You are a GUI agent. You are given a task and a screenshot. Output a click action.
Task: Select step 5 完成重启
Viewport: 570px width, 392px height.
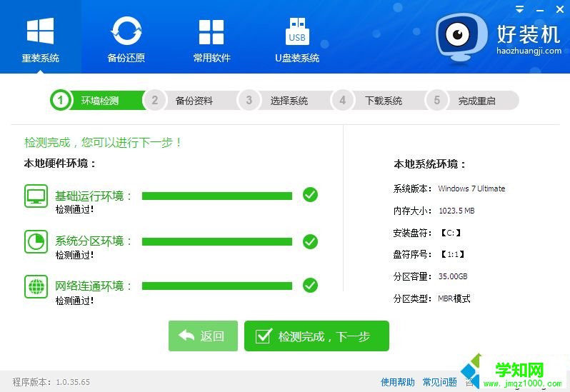(474, 100)
